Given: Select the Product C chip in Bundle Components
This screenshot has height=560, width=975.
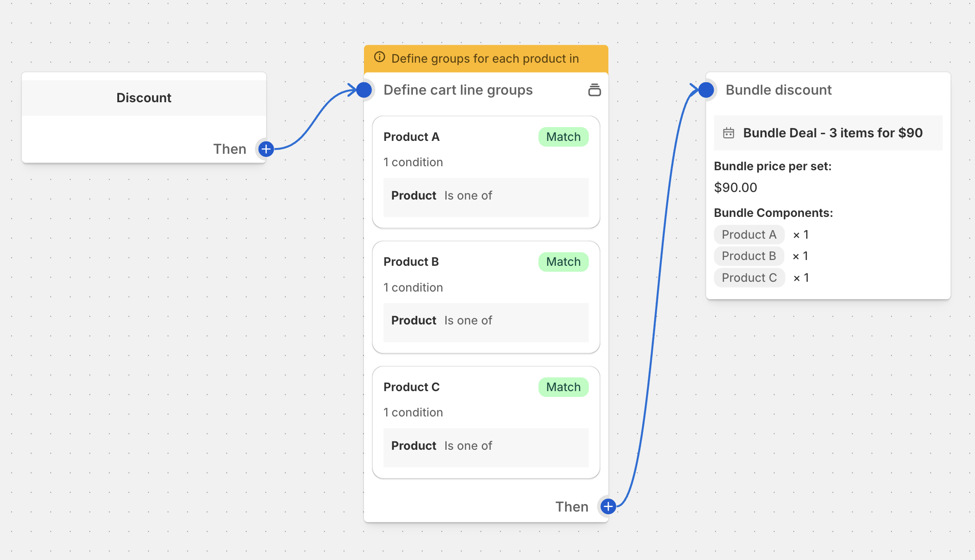Looking at the screenshot, I should (749, 277).
